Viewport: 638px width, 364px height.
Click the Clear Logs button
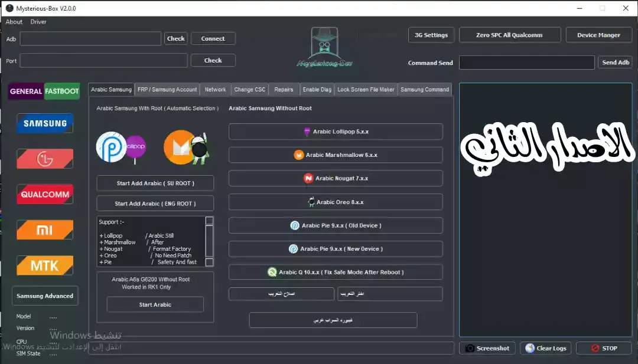point(546,348)
